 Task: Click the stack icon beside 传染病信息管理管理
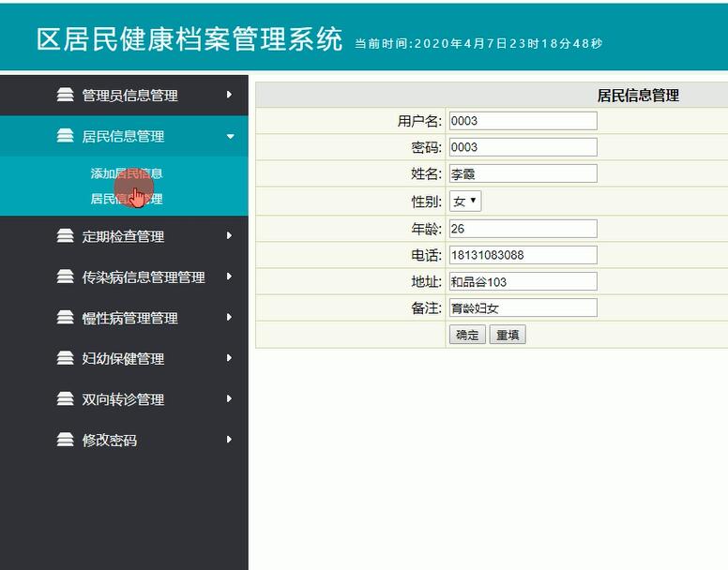[65, 277]
